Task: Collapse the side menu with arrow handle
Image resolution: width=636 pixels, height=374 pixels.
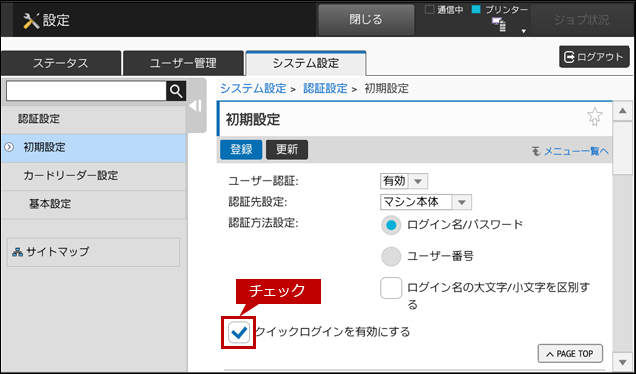Action: pyautogui.click(x=196, y=106)
